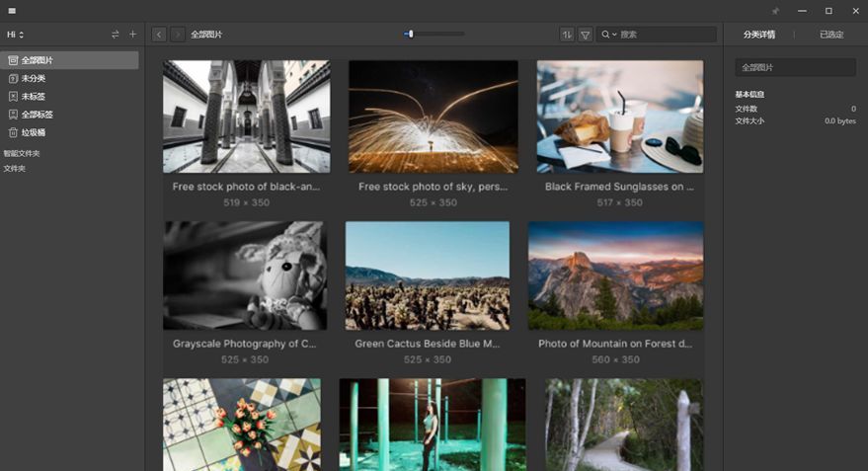
Task: Select the Photo of Mountain on Forest thumbnail
Action: point(615,275)
